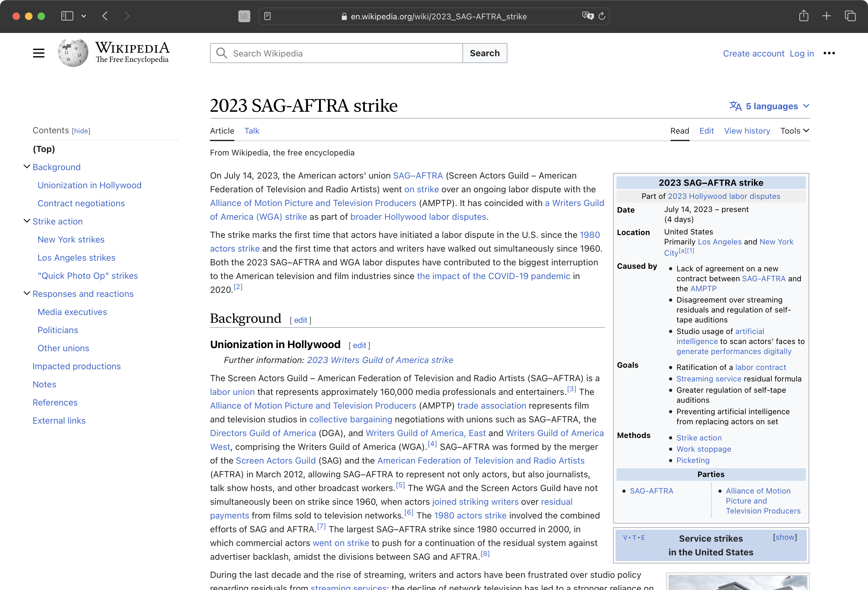868x590 pixels.
Task: Open the personal tools ellipsis menu
Action: 829,53
